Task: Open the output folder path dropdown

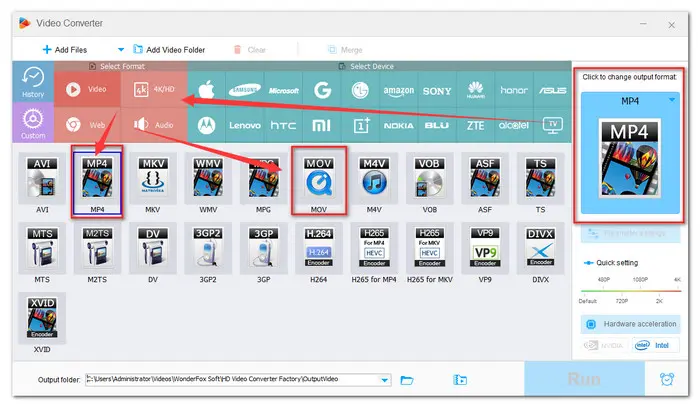Action: (x=384, y=380)
